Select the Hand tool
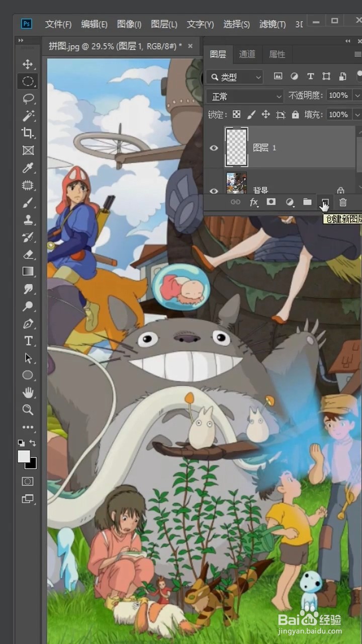This screenshot has width=362, height=644. click(x=28, y=392)
